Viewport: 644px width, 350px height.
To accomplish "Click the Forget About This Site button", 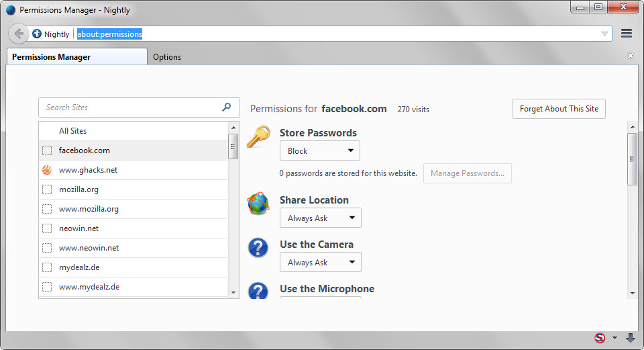I will 559,109.
